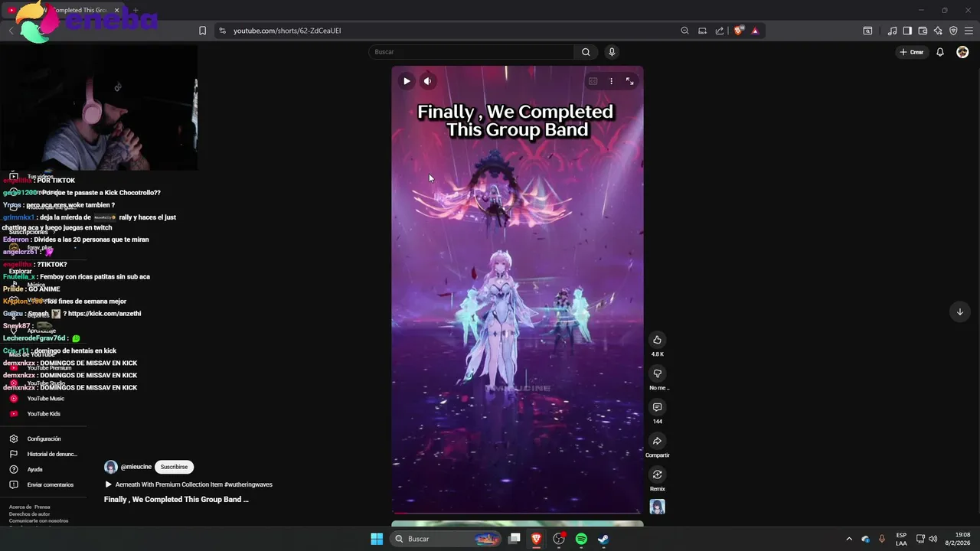This screenshot has width=980, height=551.
Task: Expand the short's truncated title
Action: pos(176,500)
